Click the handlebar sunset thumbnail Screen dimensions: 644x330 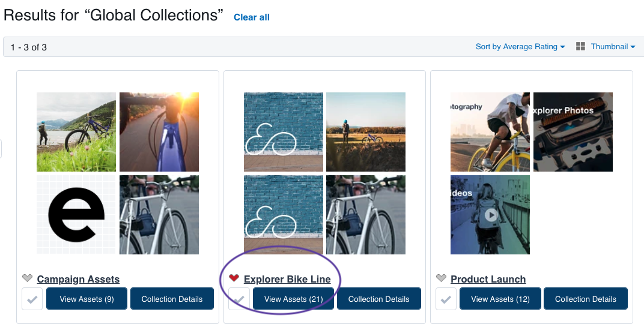[x=159, y=132]
